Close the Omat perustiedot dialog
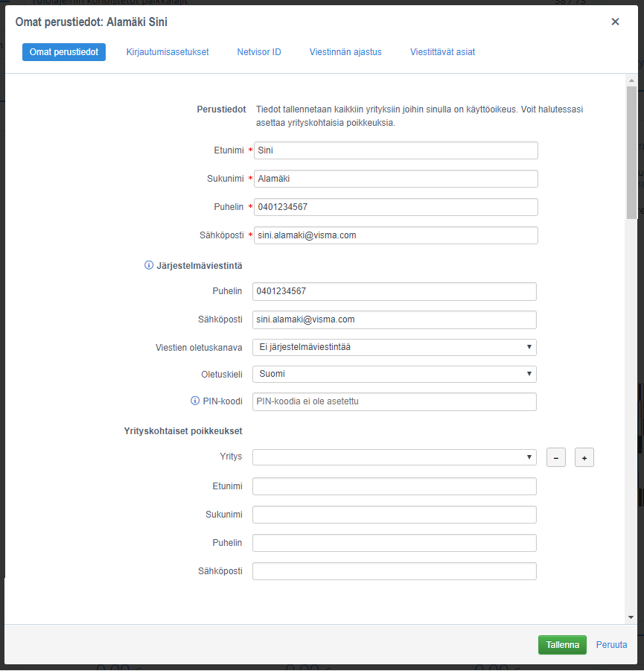Screen dimensions: 644x671 [x=615, y=22]
